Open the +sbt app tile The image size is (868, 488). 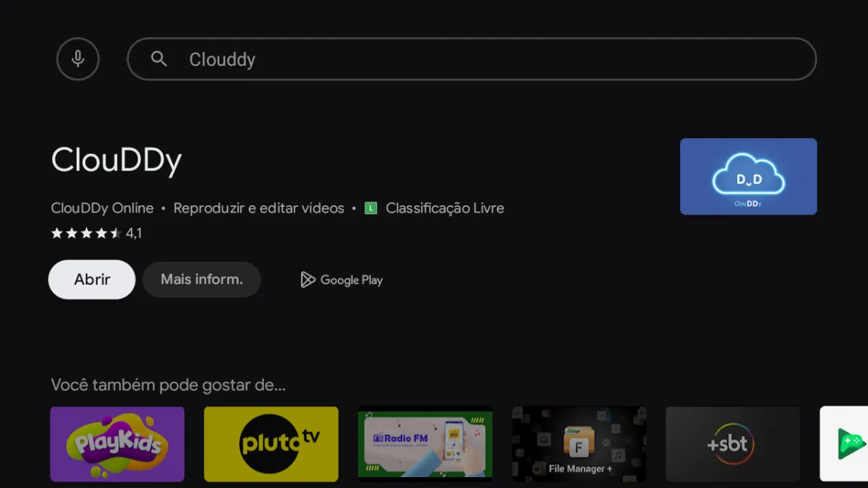[733, 444]
